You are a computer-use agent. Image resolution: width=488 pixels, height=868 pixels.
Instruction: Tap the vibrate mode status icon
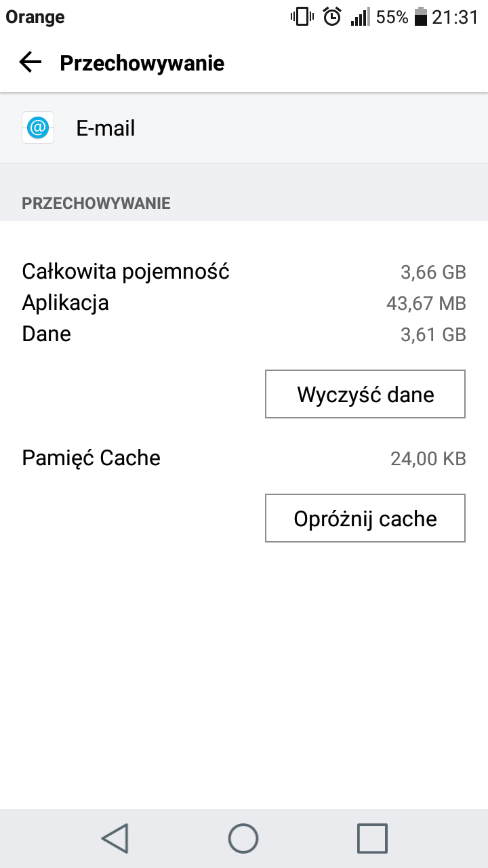coord(302,17)
